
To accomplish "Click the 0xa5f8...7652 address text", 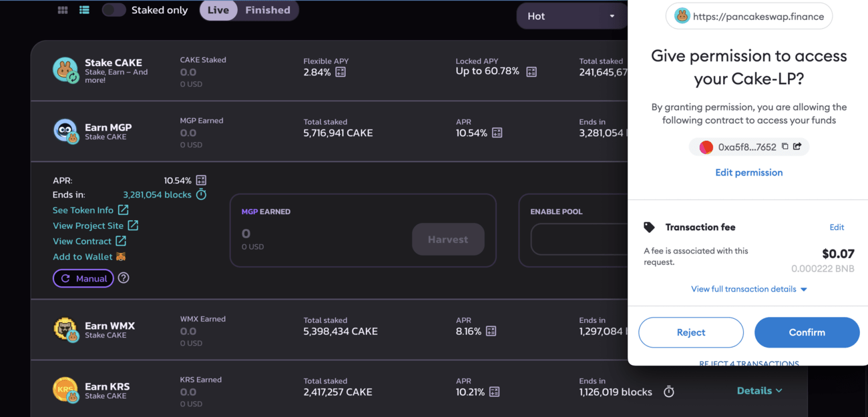I will click(747, 147).
